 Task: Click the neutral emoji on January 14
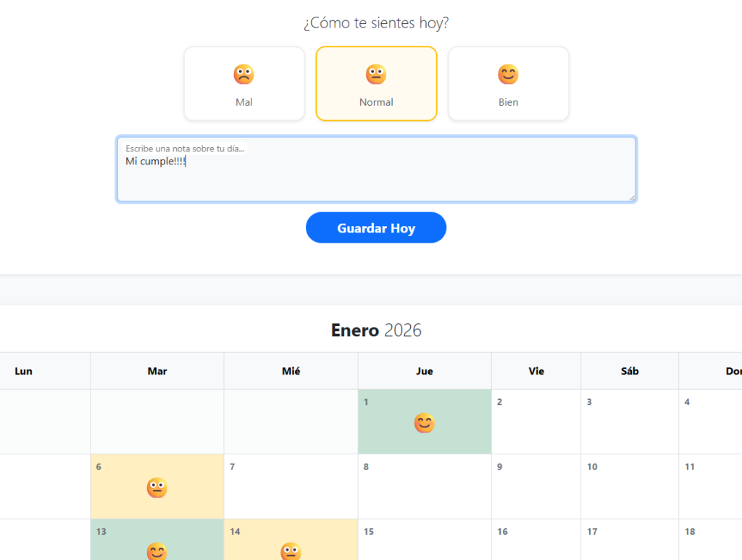click(291, 551)
